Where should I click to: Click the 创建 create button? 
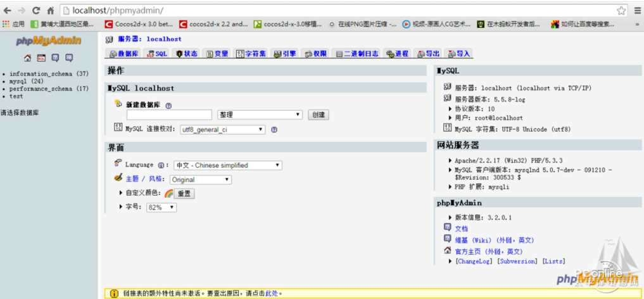tap(319, 115)
